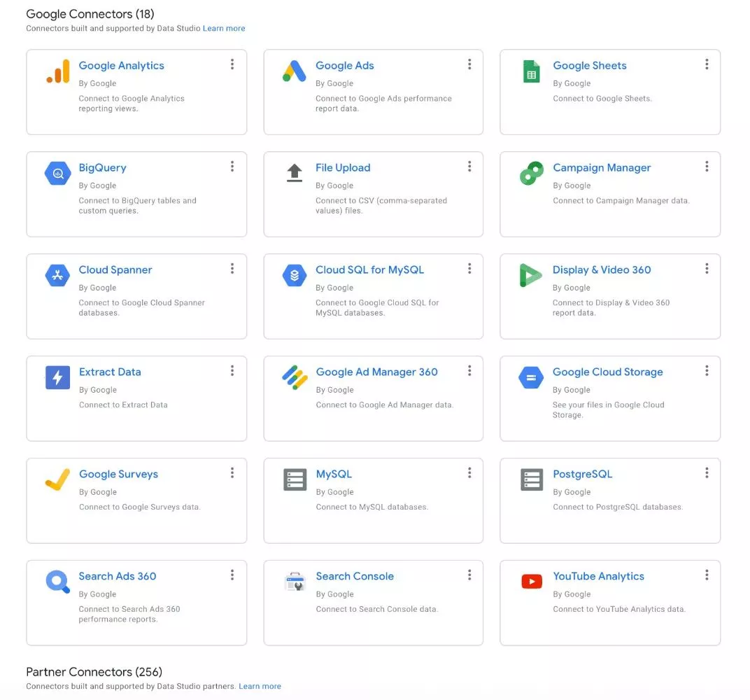750x700 pixels.
Task: Select the Display & Video 360 title
Action: pos(602,270)
